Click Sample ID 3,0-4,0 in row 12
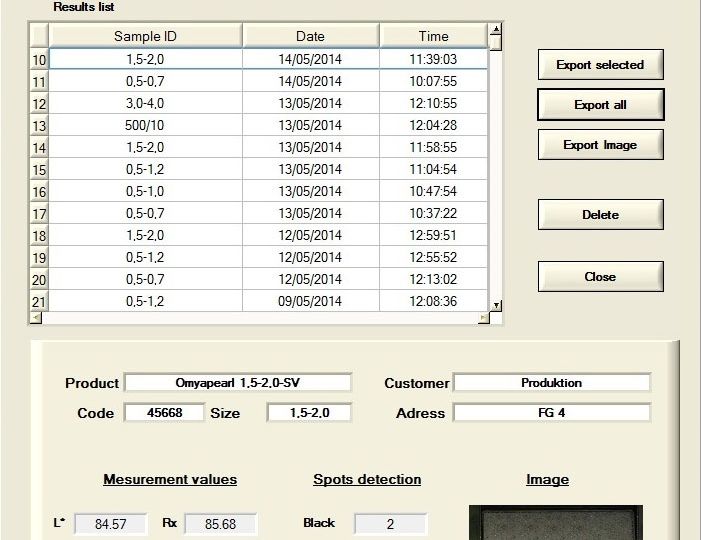The image size is (701, 540). coord(145,103)
